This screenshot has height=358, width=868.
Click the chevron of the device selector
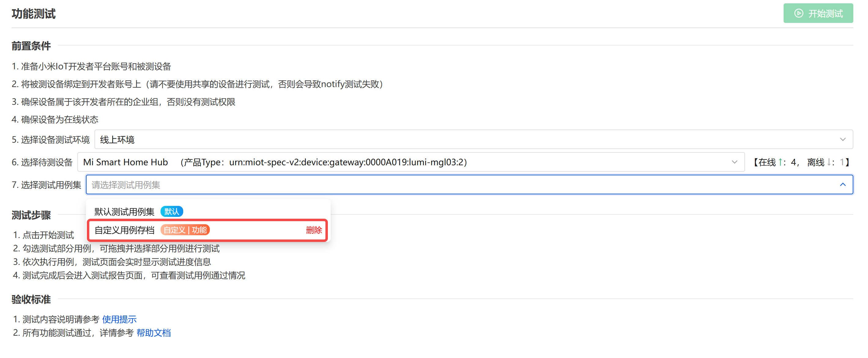pyautogui.click(x=734, y=162)
